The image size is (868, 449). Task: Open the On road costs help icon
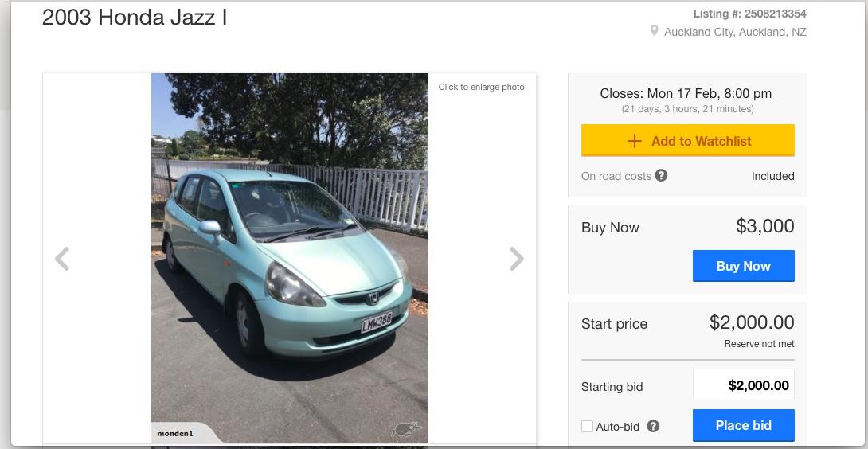(661, 175)
